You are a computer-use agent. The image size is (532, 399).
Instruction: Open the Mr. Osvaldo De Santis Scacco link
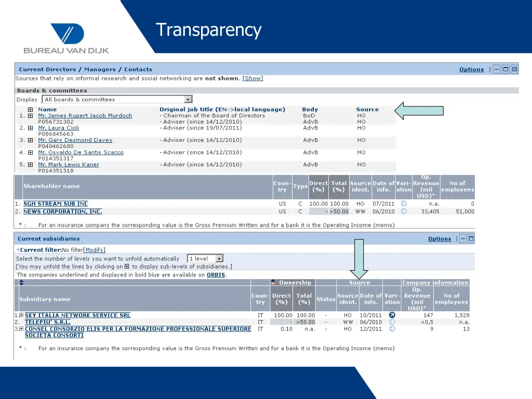tap(81, 152)
